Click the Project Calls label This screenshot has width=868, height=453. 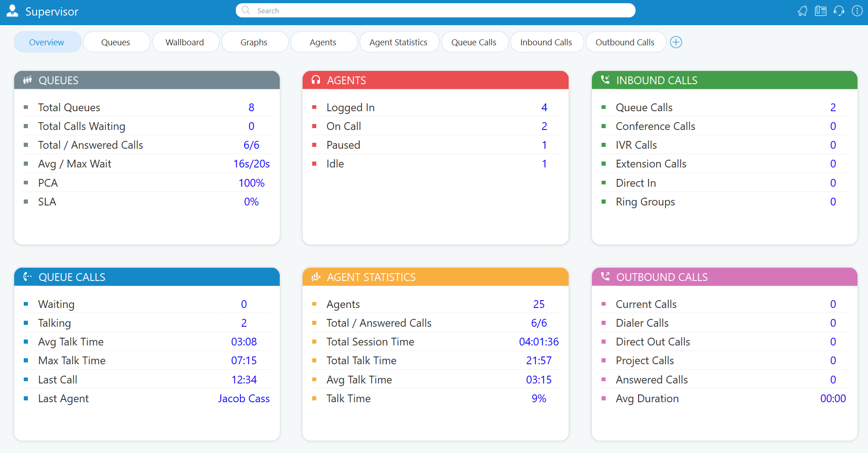point(645,361)
